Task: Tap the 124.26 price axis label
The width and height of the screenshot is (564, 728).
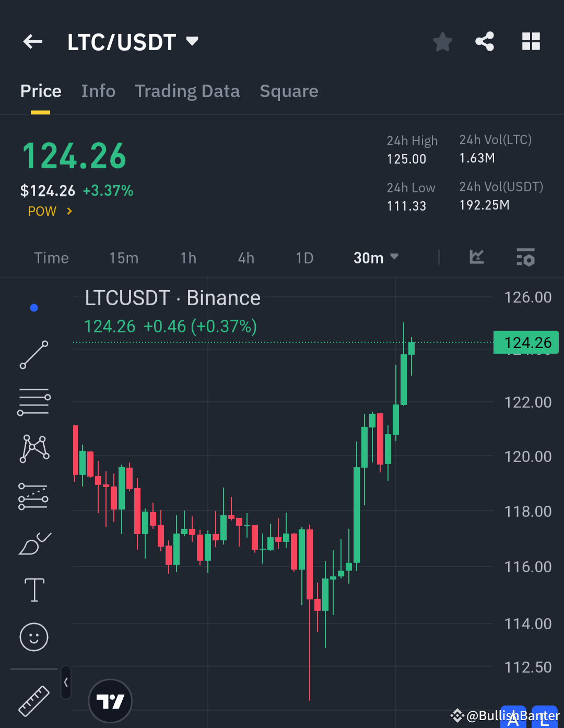Action: (526, 342)
